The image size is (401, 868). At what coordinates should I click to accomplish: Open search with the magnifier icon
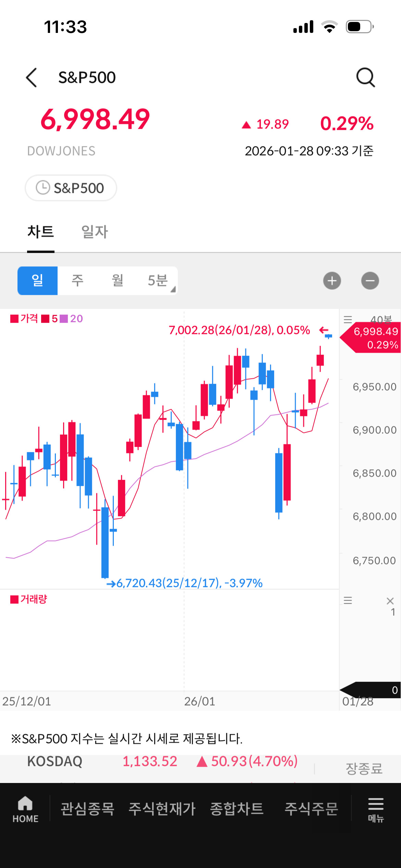point(365,77)
